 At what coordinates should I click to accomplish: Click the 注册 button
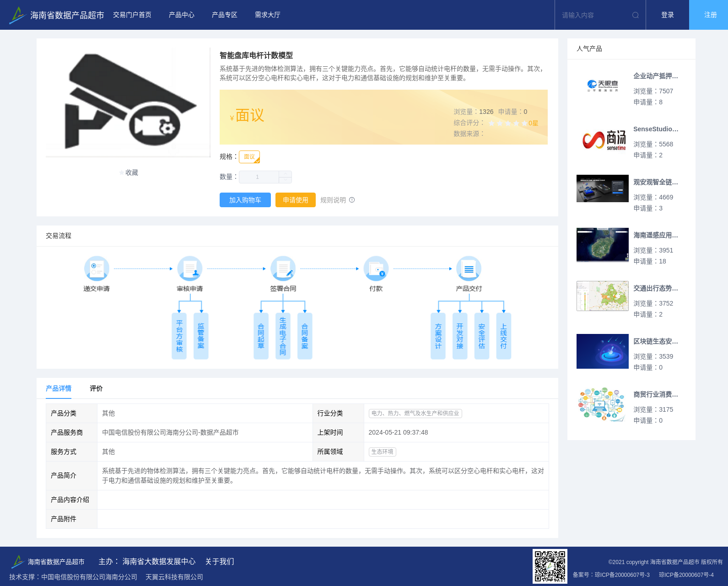click(x=709, y=15)
